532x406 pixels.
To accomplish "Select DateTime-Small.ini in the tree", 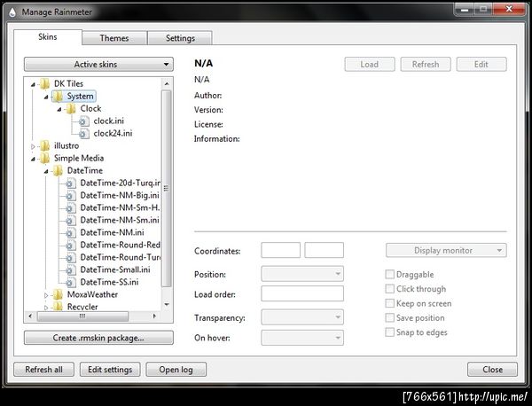I will click(x=115, y=269).
